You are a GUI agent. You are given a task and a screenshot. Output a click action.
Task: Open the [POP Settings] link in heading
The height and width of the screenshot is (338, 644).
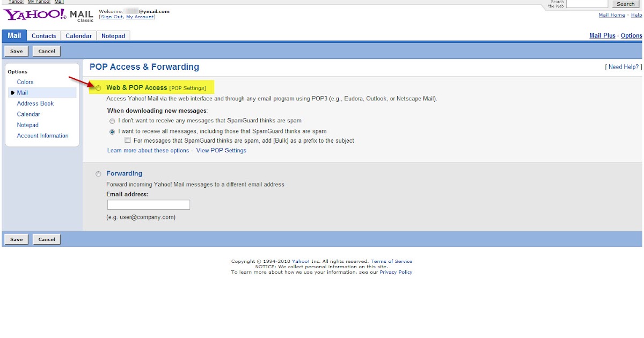tap(187, 88)
